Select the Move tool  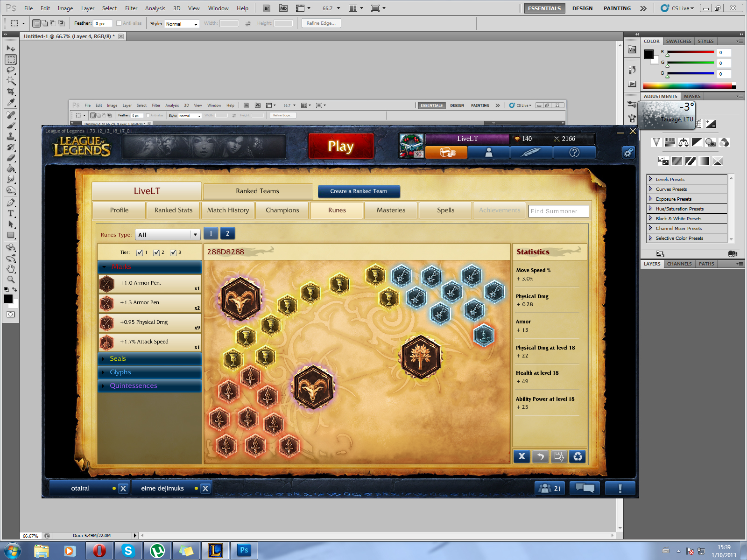tap(11, 49)
